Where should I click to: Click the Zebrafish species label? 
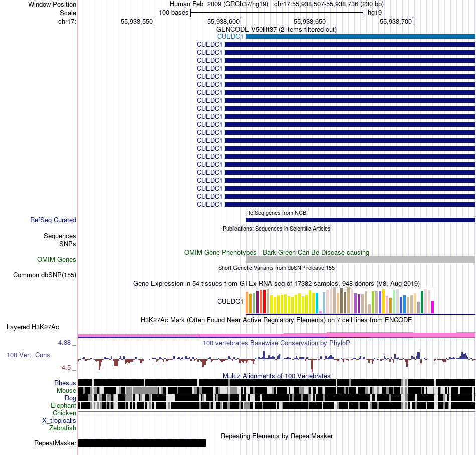(63, 428)
